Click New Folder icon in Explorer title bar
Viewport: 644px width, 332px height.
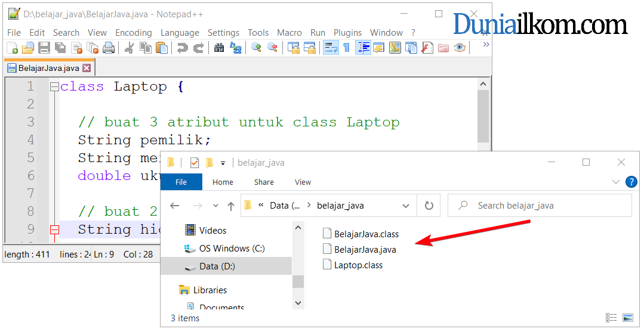[209, 163]
